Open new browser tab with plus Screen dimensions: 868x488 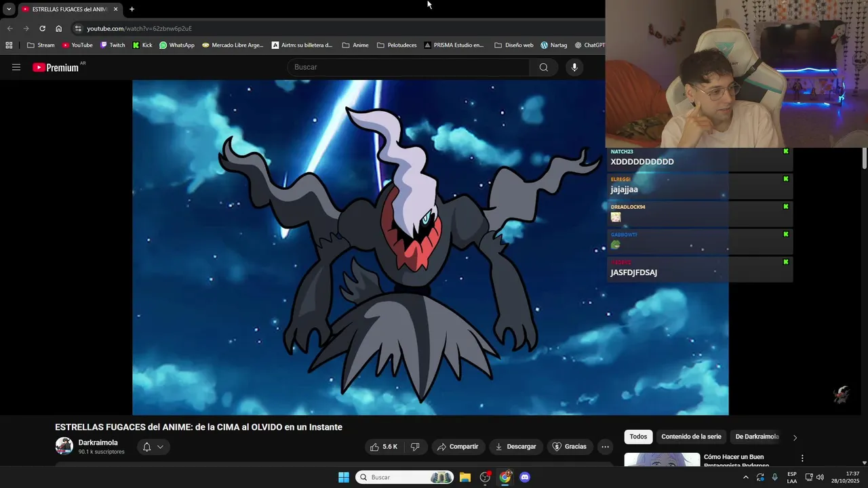(132, 9)
